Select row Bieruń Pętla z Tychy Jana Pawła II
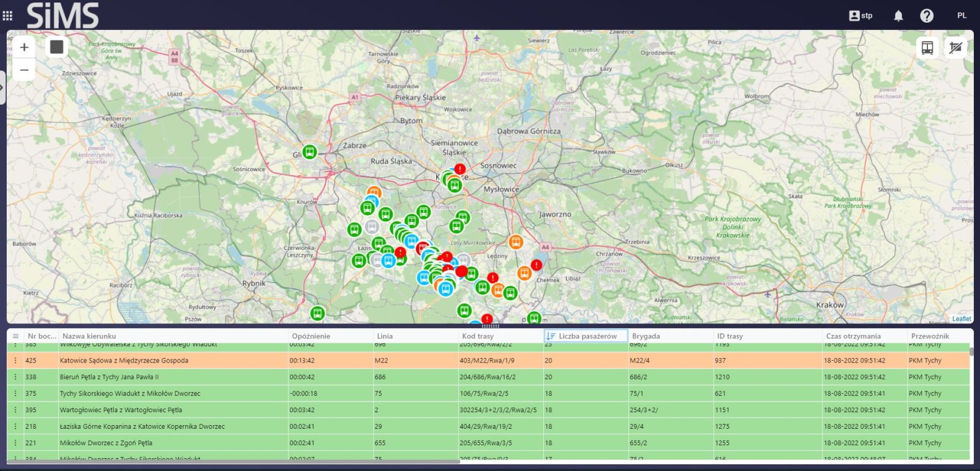 [488, 377]
